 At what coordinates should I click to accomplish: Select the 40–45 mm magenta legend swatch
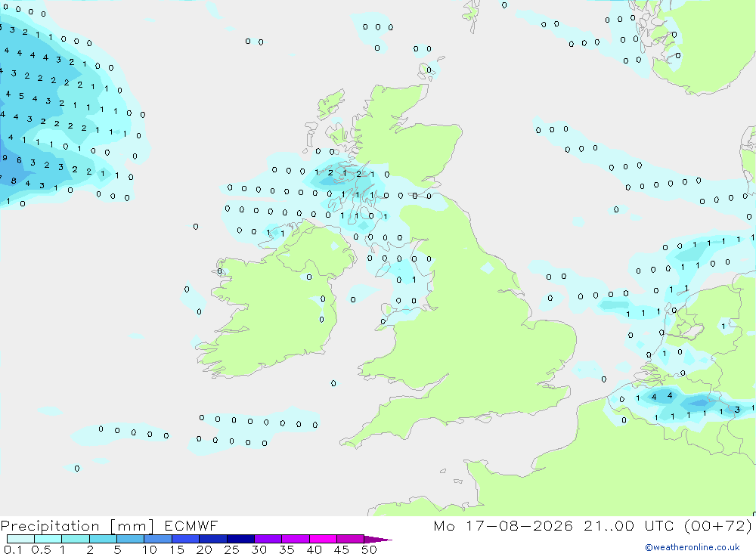coord(323,539)
